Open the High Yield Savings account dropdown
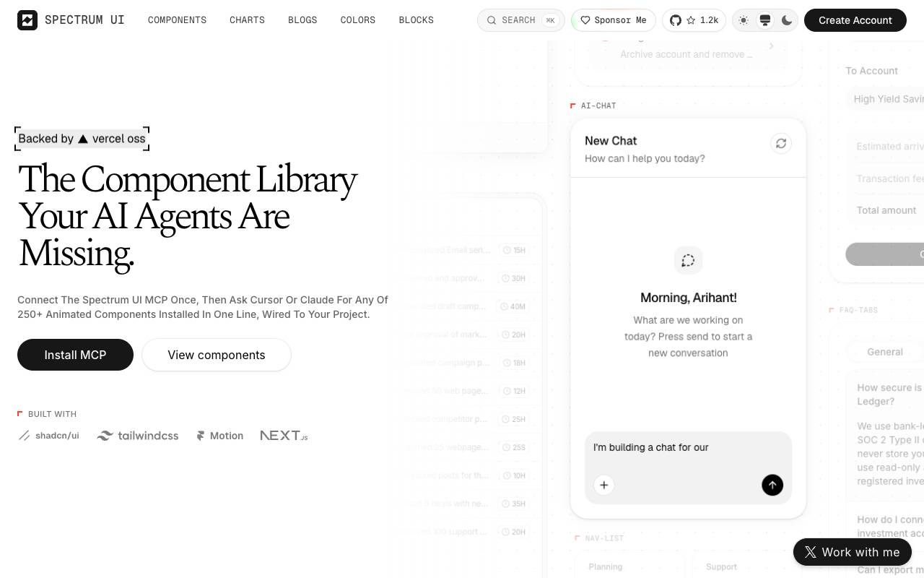Image resolution: width=924 pixels, height=578 pixels. 885,99
